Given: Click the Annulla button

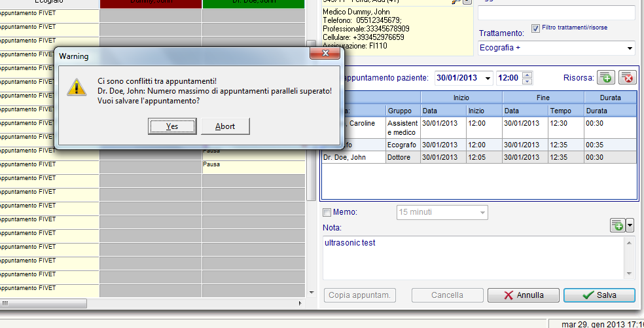Looking at the screenshot, I should pos(524,295).
